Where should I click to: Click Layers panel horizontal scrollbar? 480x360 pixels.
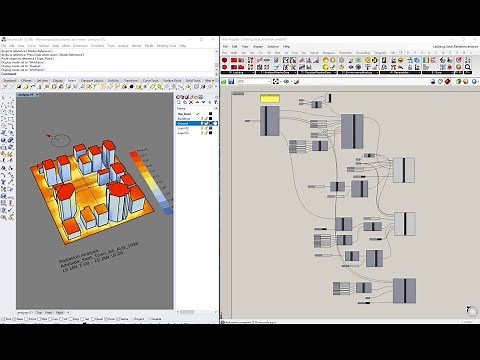[187, 312]
